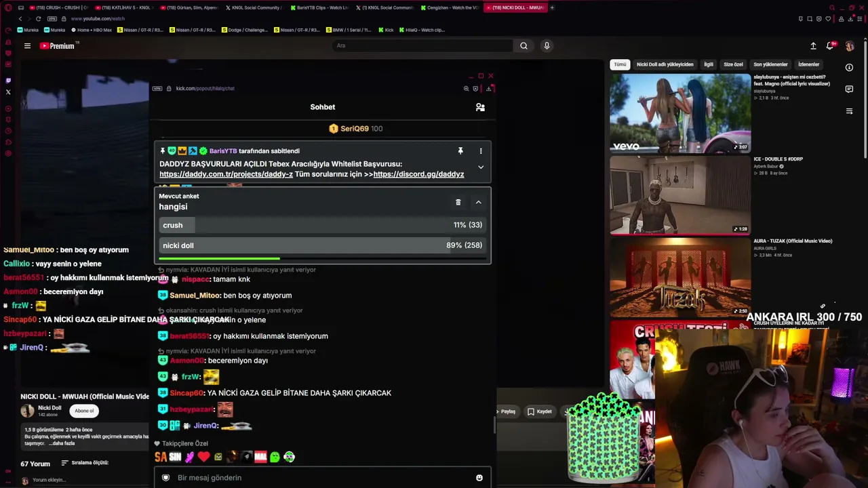Open the YouTube account avatar menu

click(x=849, y=46)
